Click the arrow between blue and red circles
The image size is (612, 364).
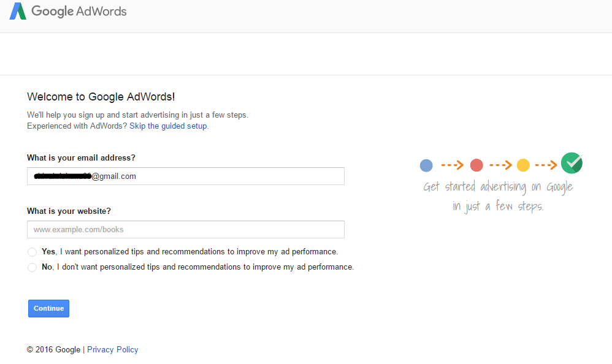click(452, 165)
